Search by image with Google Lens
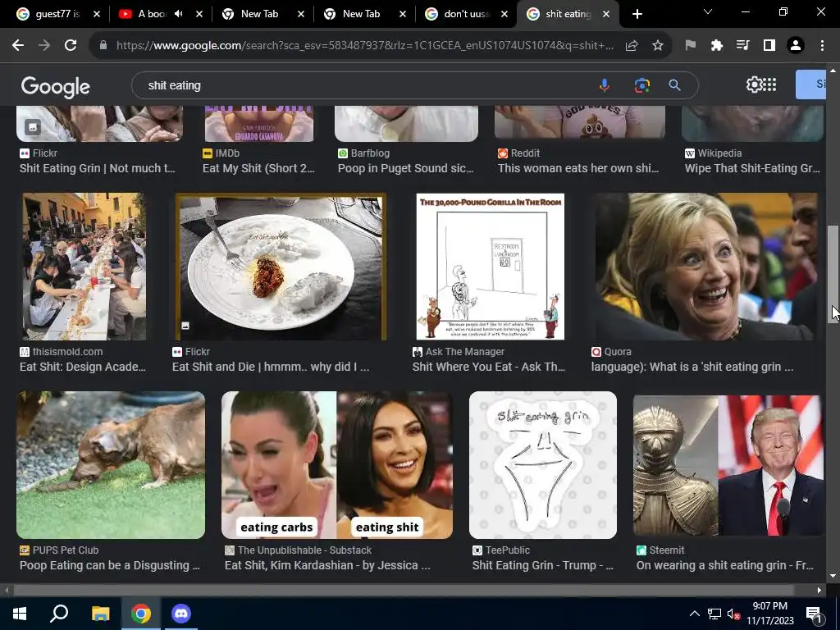Image resolution: width=840 pixels, height=630 pixels. point(641,85)
